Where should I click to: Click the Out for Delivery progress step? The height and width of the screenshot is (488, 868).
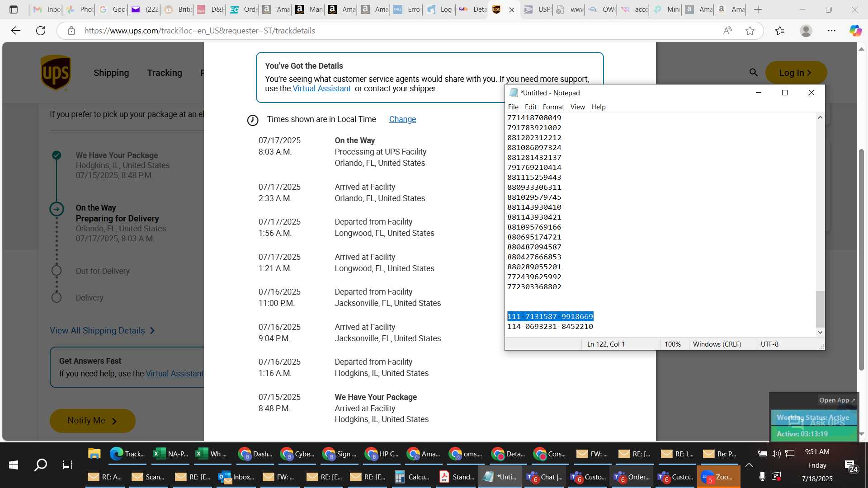tap(103, 271)
